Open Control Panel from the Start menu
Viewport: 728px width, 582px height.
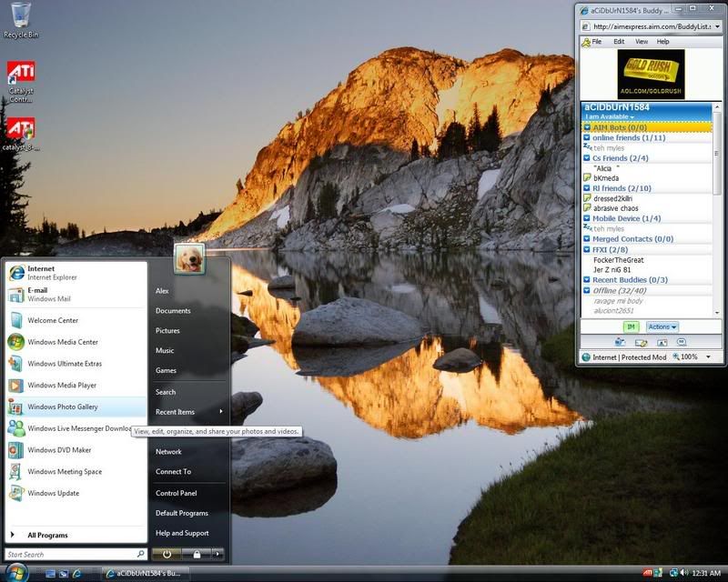tap(176, 494)
